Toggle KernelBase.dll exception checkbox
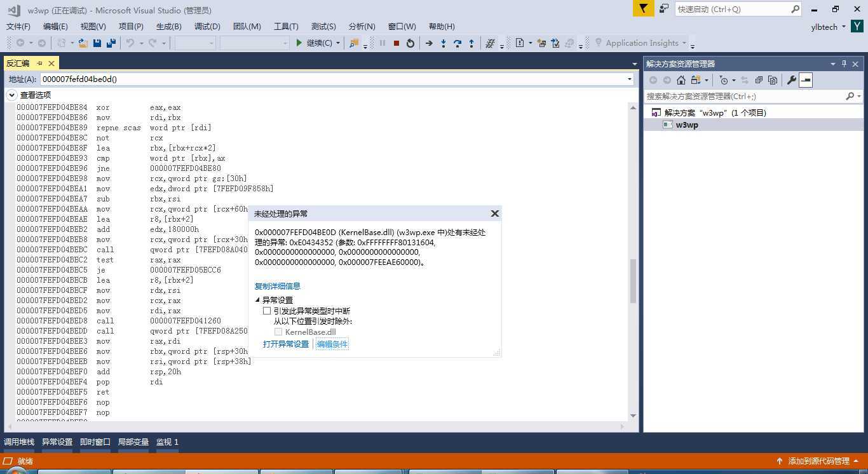 278,332
